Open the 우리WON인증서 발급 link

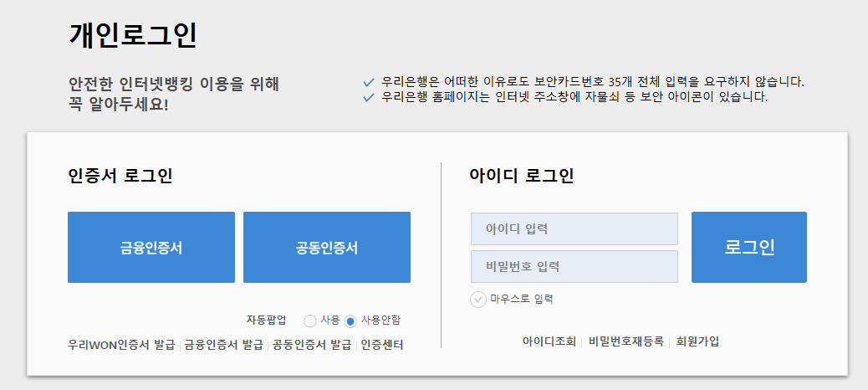click(121, 345)
